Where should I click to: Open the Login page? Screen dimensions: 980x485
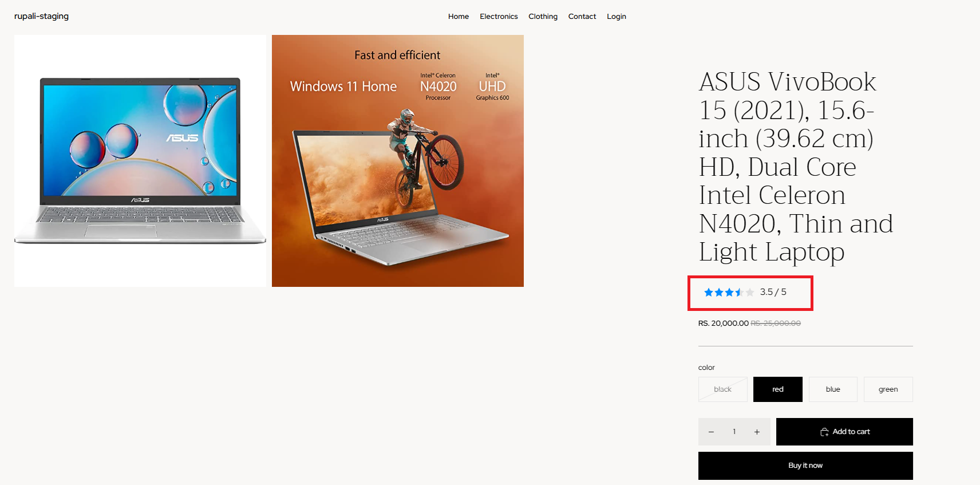point(617,17)
